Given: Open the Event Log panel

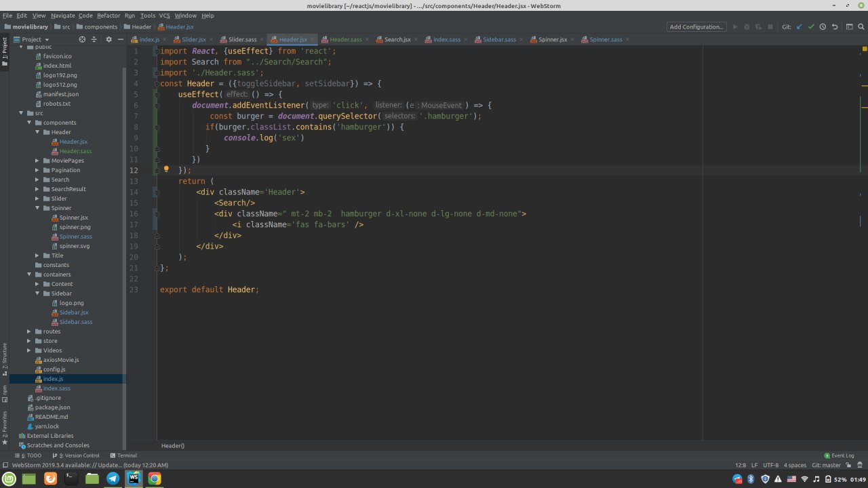Looking at the screenshot, I should click(838, 455).
